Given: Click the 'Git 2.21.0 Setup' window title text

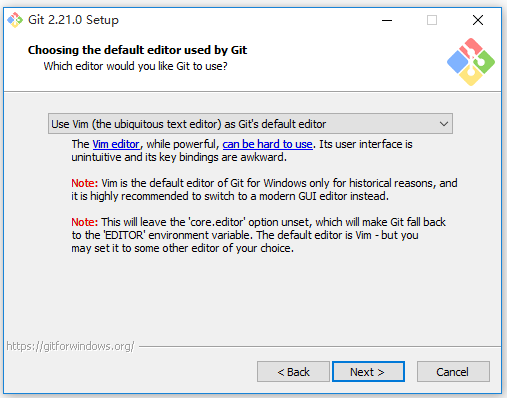Looking at the screenshot, I should click(x=73, y=20).
